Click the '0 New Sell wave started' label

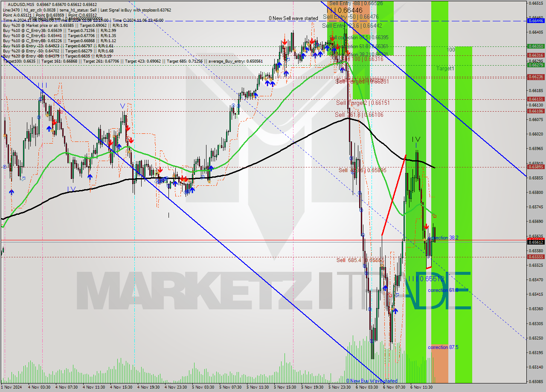coord(293,18)
